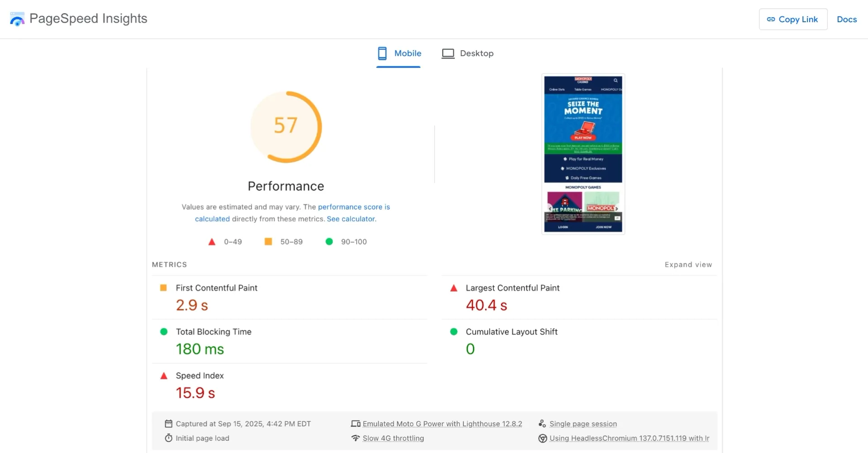Image resolution: width=868 pixels, height=453 pixels.
Task: Click the calendar icon beside capture time
Action: point(168,424)
